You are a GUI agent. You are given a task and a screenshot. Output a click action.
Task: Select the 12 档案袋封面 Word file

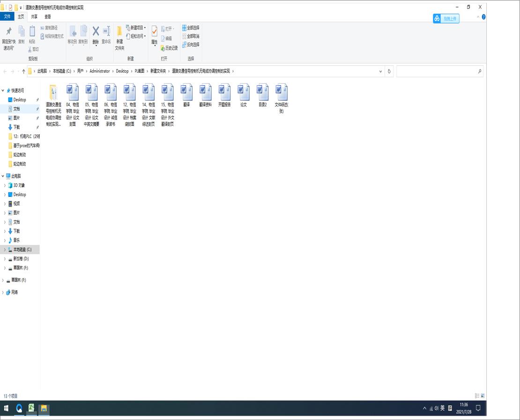[130, 105]
